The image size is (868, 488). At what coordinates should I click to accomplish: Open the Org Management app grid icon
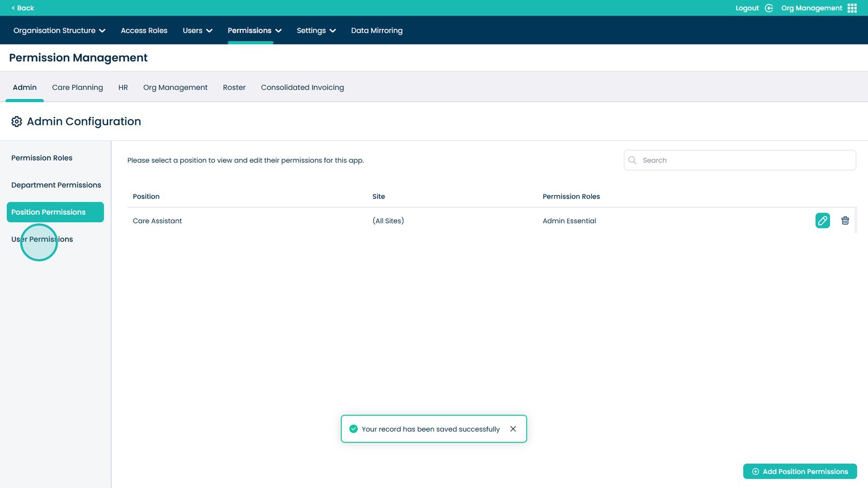(852, 8)
